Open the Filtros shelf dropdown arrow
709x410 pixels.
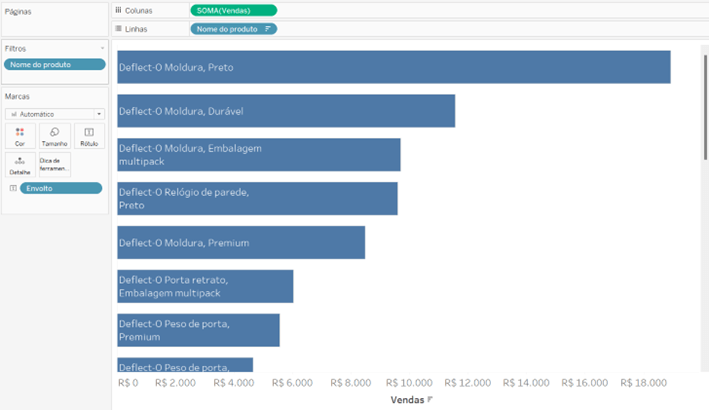[102, 48]
